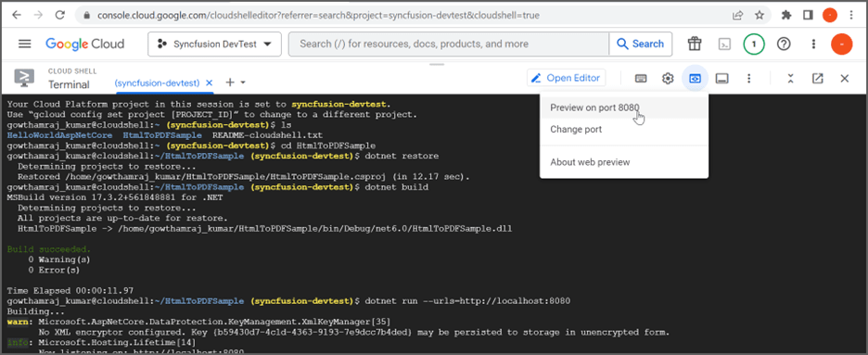Open the help question mark menu

tap(784, 44)
